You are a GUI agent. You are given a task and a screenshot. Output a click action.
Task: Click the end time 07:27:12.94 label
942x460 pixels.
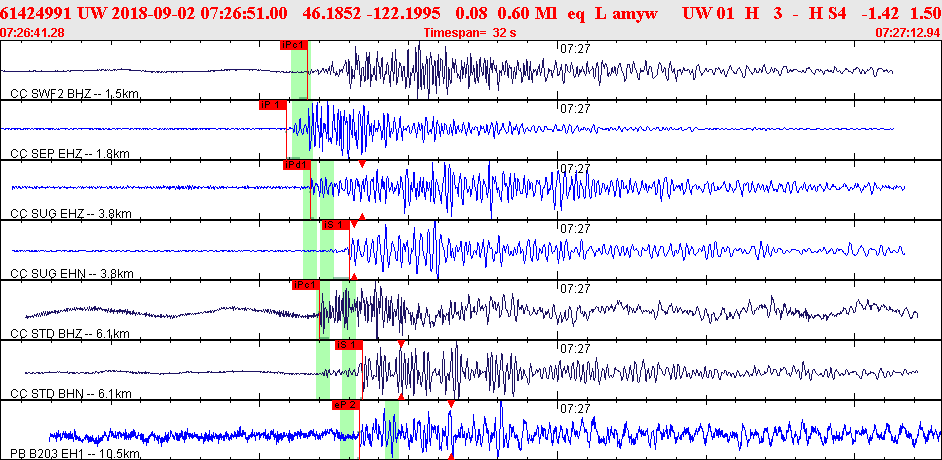(907, 32)
